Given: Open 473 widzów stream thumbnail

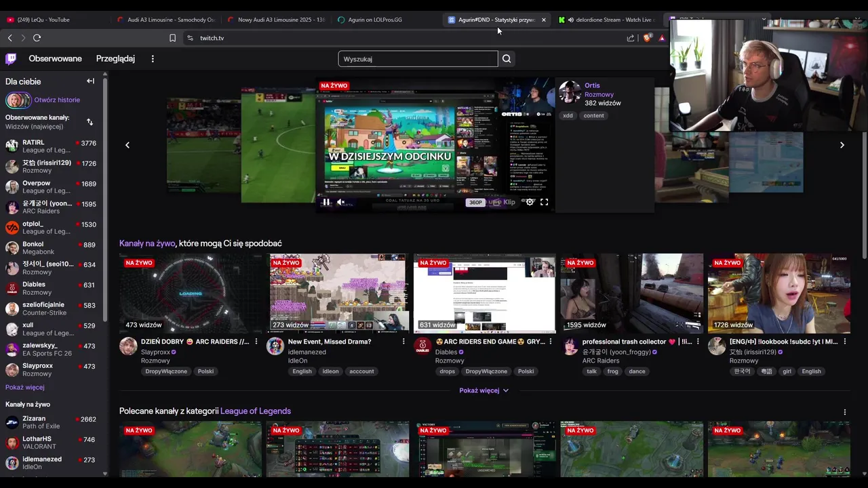Looking at the screenshot, I should click(190, 293).
